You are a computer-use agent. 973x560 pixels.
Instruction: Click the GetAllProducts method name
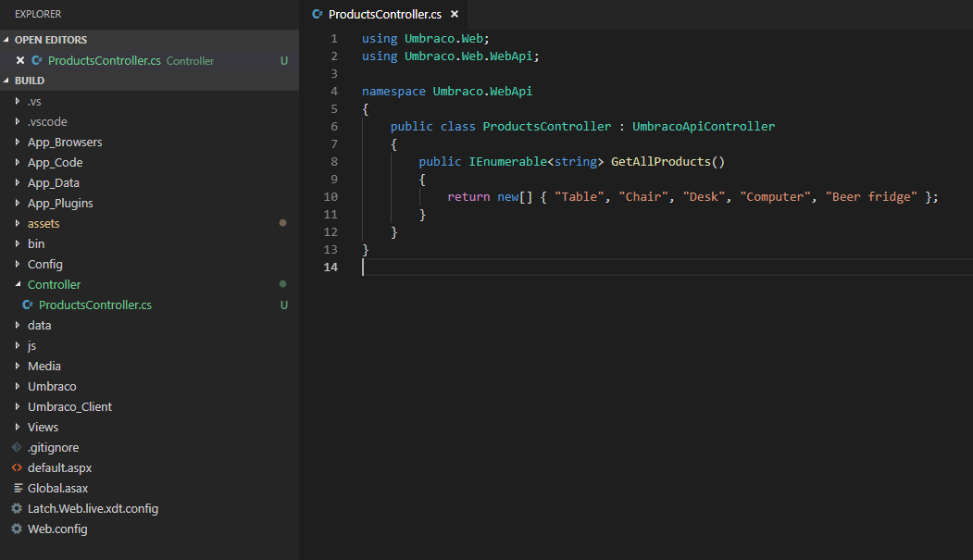pyautogui.click(x=660, y=161)
